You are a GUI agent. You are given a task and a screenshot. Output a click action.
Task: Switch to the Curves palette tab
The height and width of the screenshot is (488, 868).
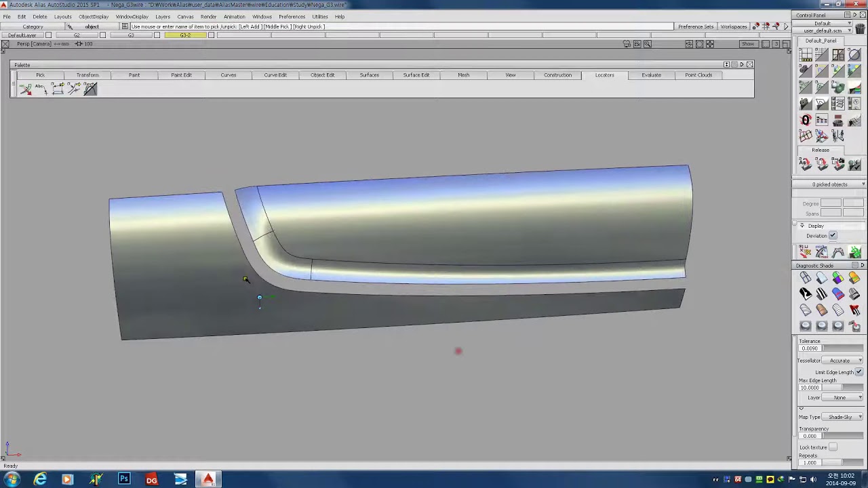point(229,75)
